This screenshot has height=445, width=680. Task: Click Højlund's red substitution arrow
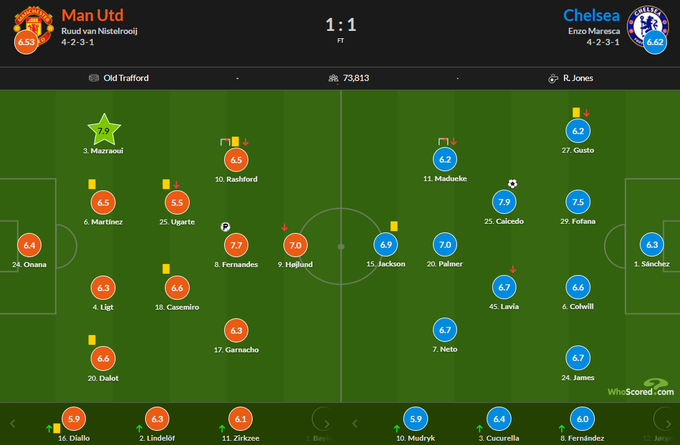point(284,226)
